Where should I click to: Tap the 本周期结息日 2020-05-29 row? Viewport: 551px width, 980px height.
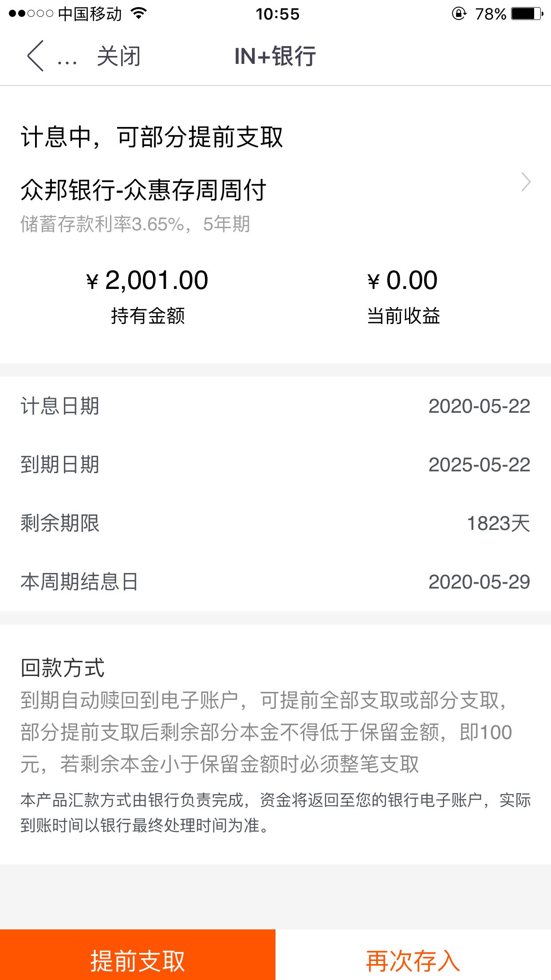click(x=275, y=582)
